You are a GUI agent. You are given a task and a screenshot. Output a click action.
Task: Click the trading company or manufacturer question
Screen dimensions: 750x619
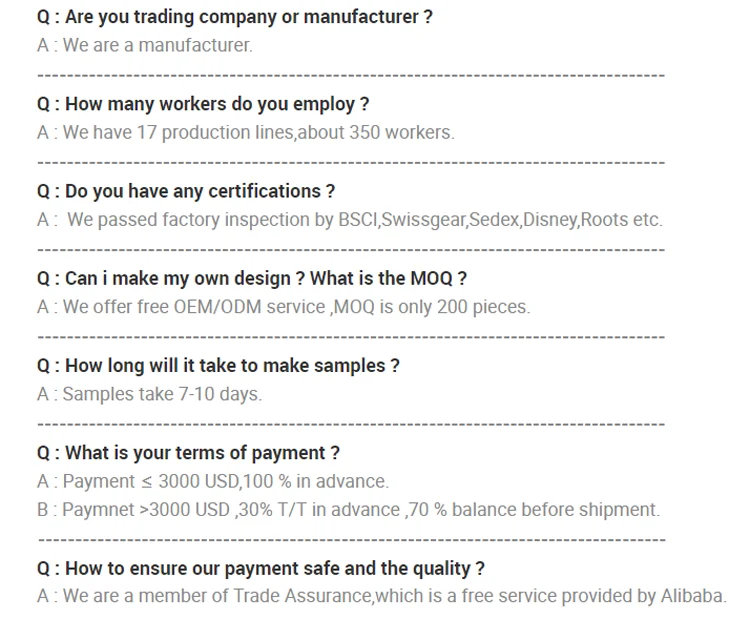[235, 17]
